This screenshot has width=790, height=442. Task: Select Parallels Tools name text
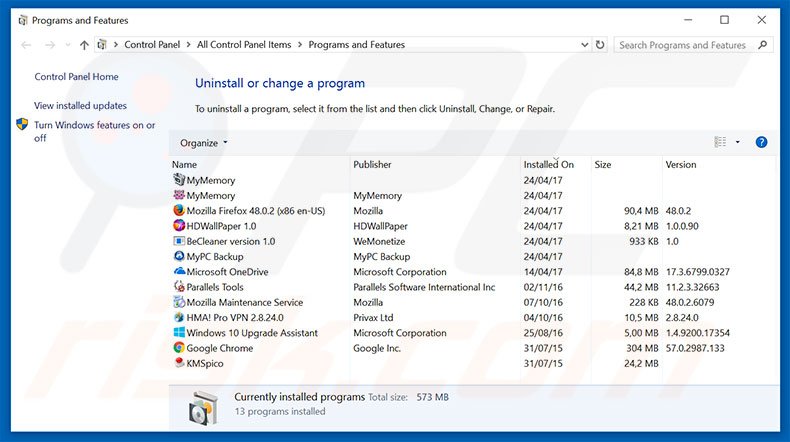(215, 287)
